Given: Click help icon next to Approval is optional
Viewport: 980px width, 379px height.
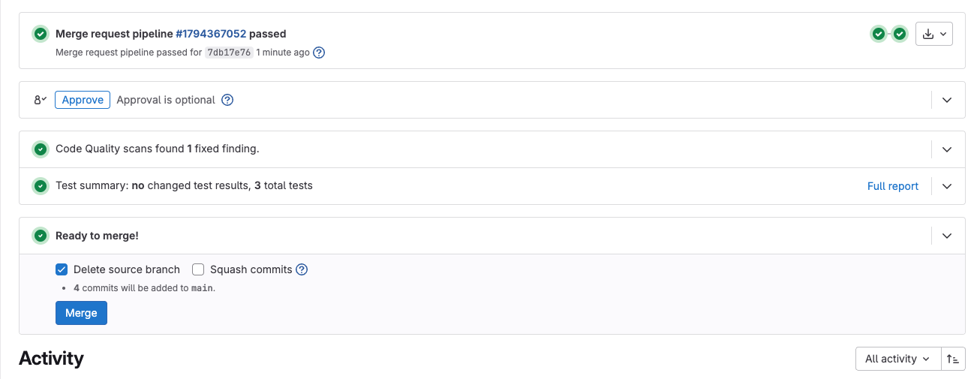Looking at the screenshot, I should [227, 100].
